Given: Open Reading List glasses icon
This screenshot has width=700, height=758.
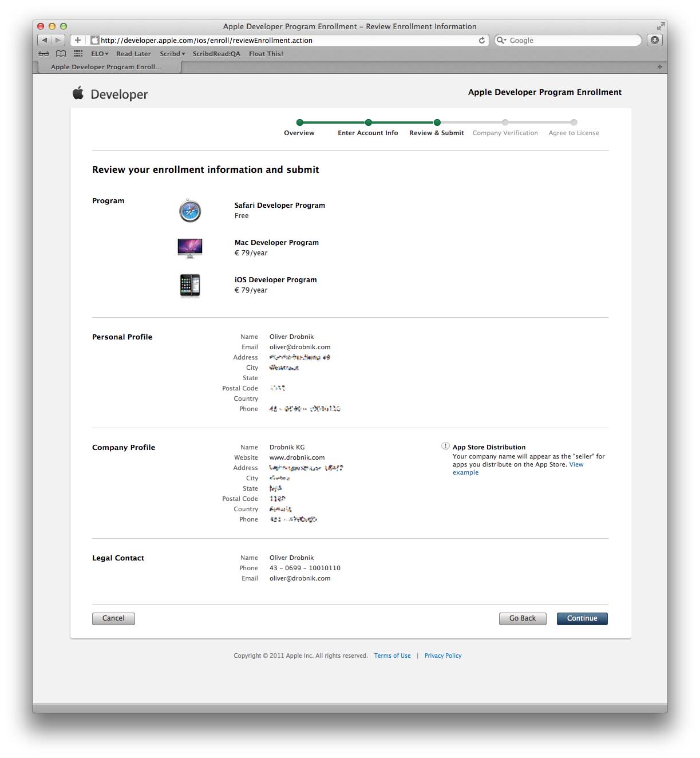Looking at the screenshot, I should coord(43,54).
